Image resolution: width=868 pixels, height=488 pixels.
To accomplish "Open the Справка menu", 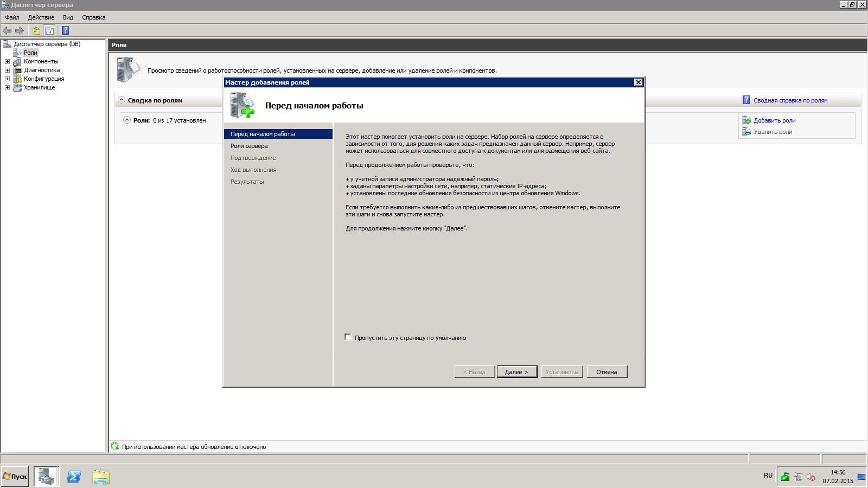I will tap(94, 17).
